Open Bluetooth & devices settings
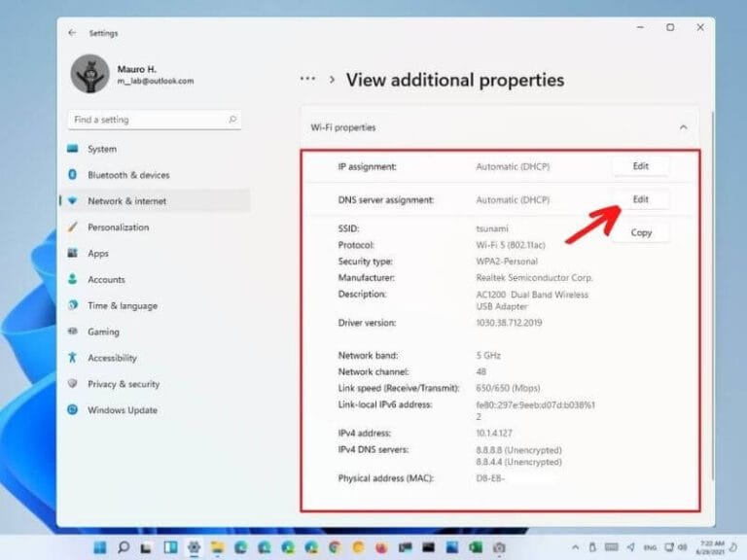The height and width of the screenshot is (560, 747). [x=155, y=175]
